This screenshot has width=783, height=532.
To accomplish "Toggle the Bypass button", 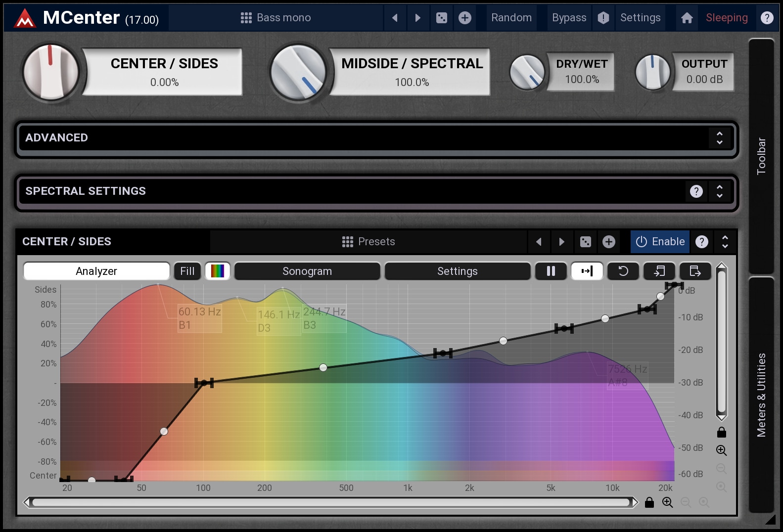I will (x=569, y=18).
